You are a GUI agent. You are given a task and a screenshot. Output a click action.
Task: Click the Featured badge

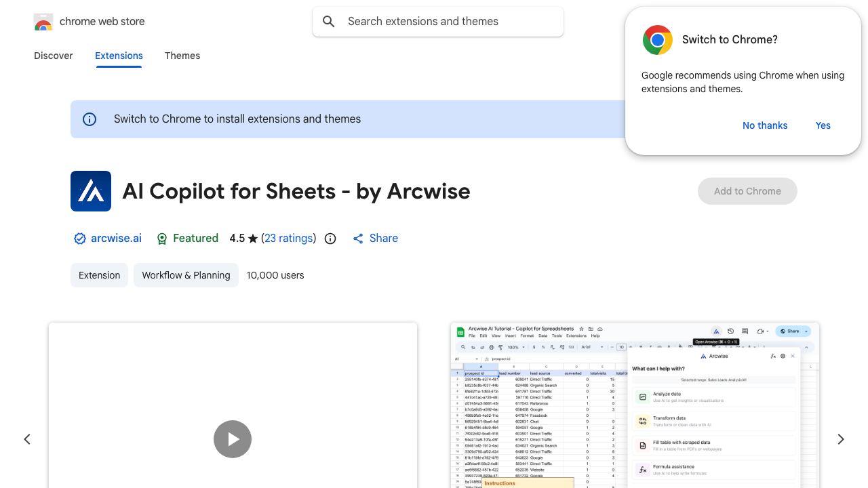click(187, 239)
